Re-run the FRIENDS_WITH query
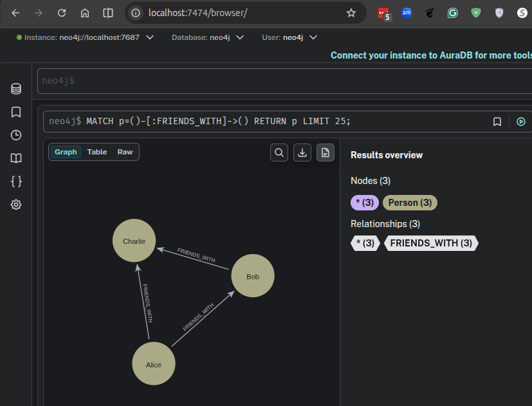Viewport: 532px width, 406px height. tap(521, 122)
